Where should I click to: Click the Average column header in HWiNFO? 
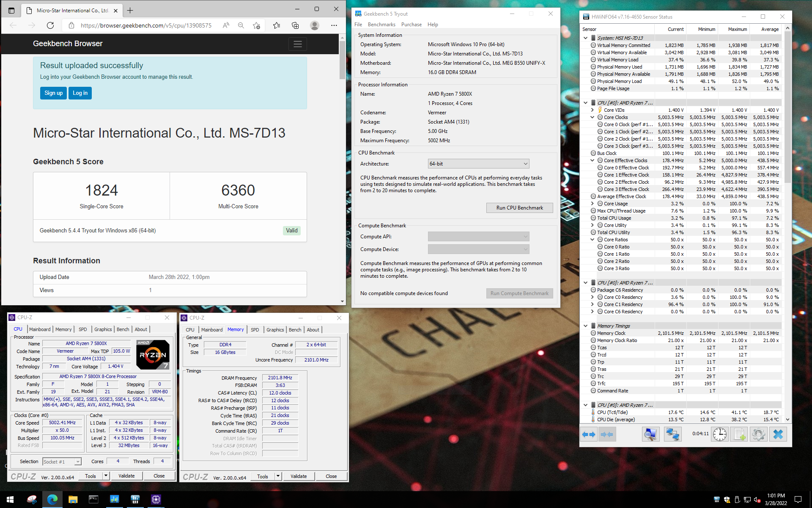(x=770, y=29)
